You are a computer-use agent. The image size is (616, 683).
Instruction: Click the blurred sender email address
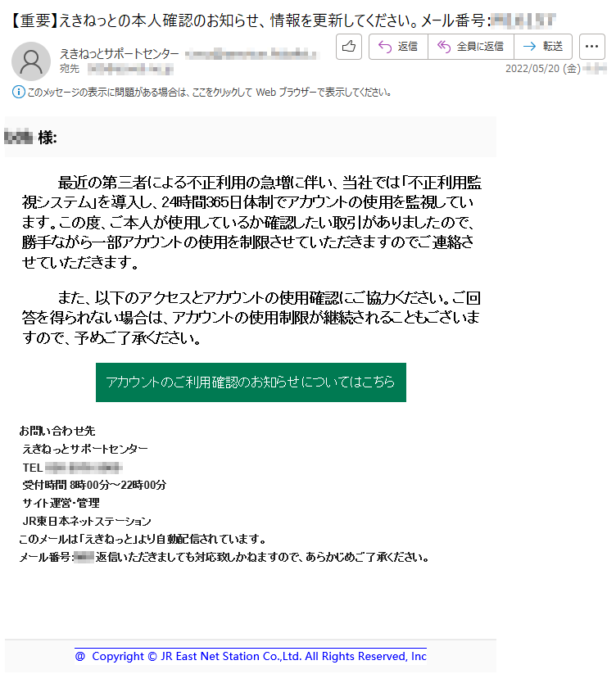click(x=251, y=54)
